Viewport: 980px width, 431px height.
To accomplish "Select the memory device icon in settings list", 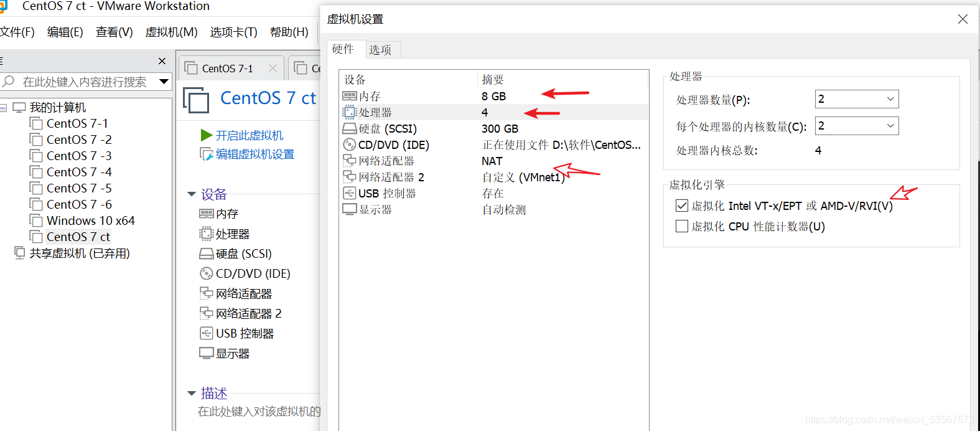I will [x=349, y=96].
